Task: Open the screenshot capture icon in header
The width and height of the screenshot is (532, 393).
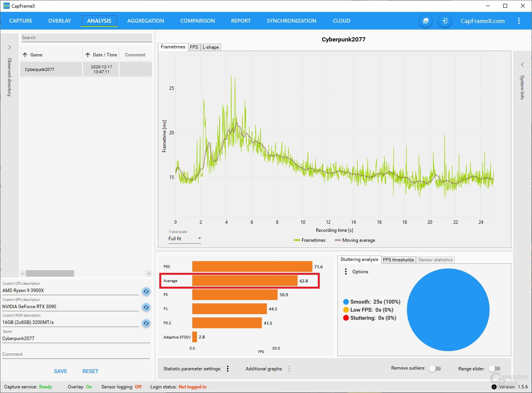Action: pyautogui.click(x=426, y=21)
